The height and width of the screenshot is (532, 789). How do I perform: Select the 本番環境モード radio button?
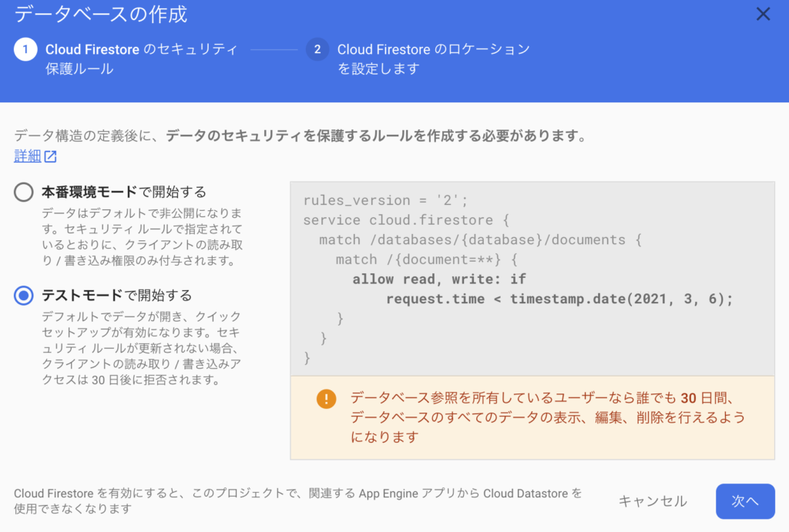tap(24, 192)
